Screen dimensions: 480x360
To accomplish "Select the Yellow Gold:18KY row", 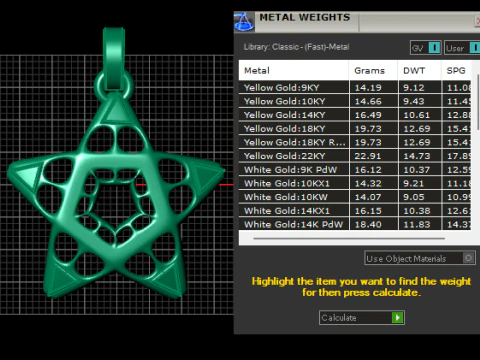I will tap(355, 129).
